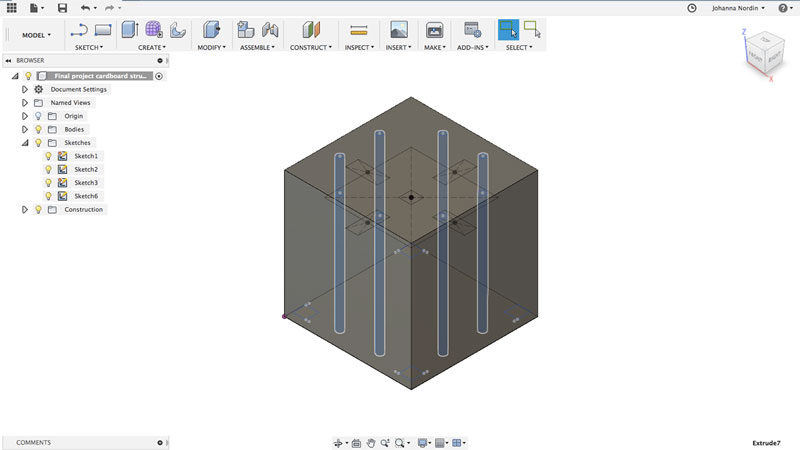Expand the Document Settings node

(x=24, y=89)
